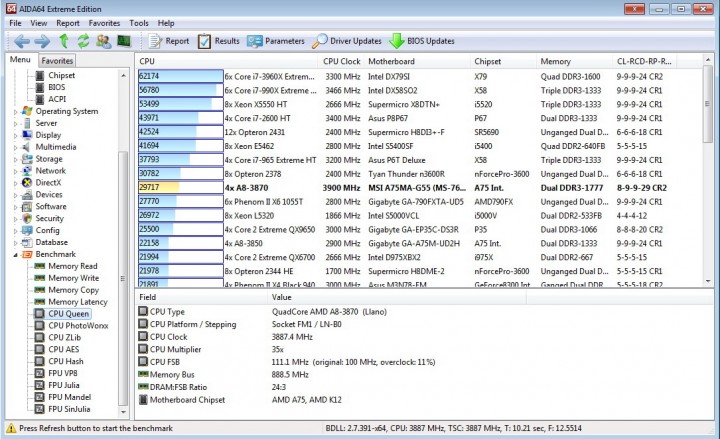Expand the Operating System tree node

point(16,112)
